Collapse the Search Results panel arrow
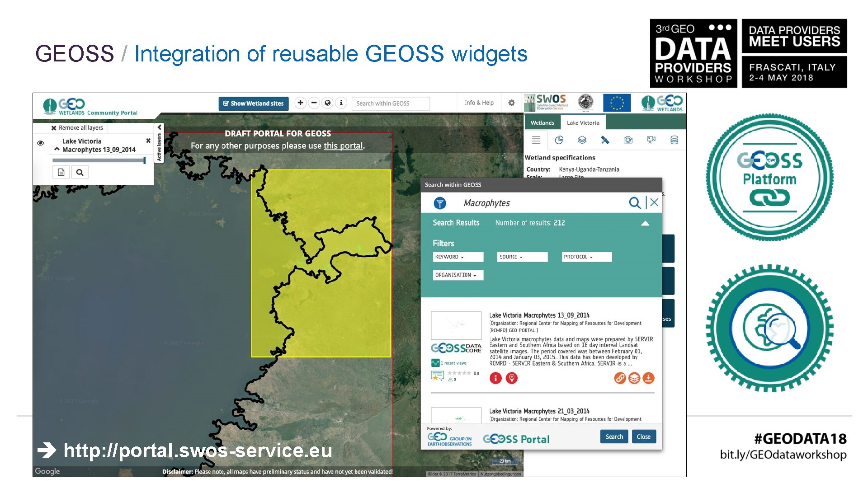 [645, 223]
